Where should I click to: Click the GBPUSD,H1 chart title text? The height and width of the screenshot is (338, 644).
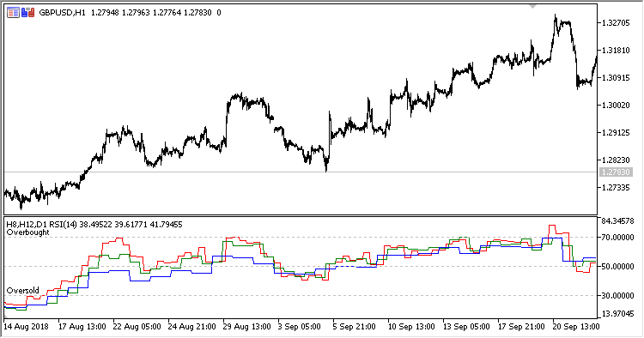[62, 13]
